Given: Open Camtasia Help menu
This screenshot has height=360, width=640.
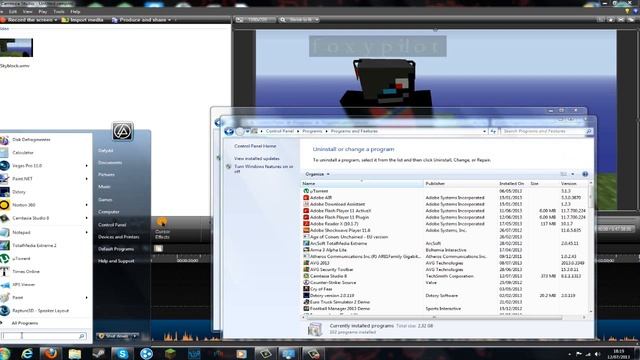Looking at the screenshot, I should (x=75, y=11).
